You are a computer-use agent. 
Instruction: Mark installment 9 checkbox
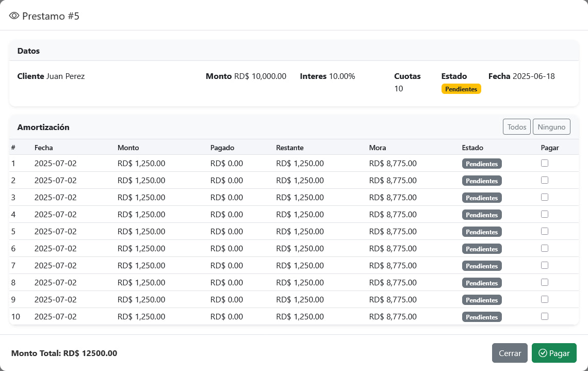(x=545, y=299)
